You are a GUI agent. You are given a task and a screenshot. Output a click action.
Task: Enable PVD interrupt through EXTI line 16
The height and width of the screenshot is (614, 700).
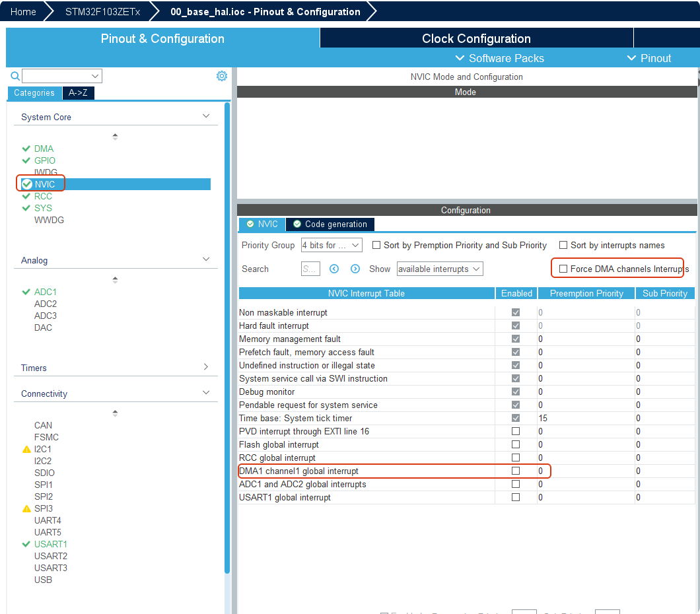tap(516, 431)
